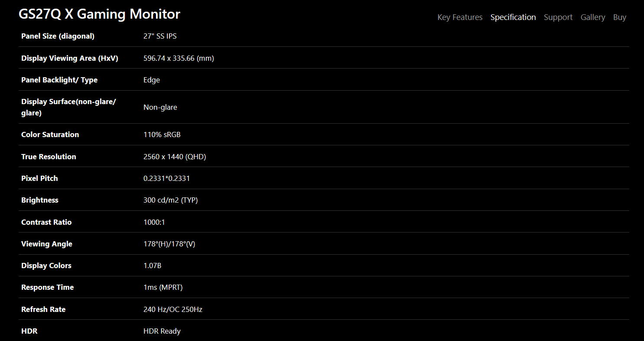644x341 pixels.
Task: Click the Buy link
Action: pyautogui.click(x=620, y=17)
